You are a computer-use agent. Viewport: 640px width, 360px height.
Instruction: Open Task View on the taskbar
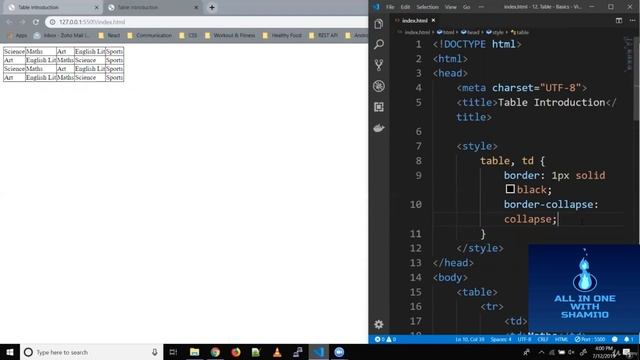173,352
